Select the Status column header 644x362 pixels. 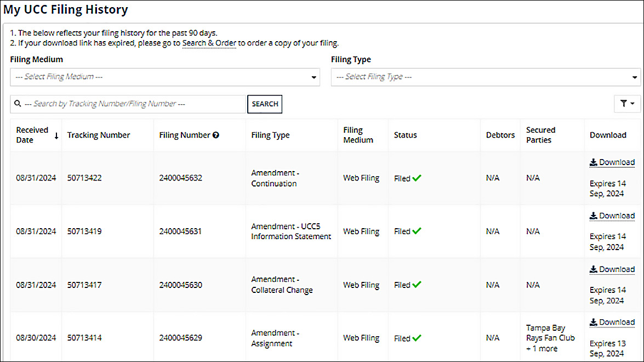[405, 135]
